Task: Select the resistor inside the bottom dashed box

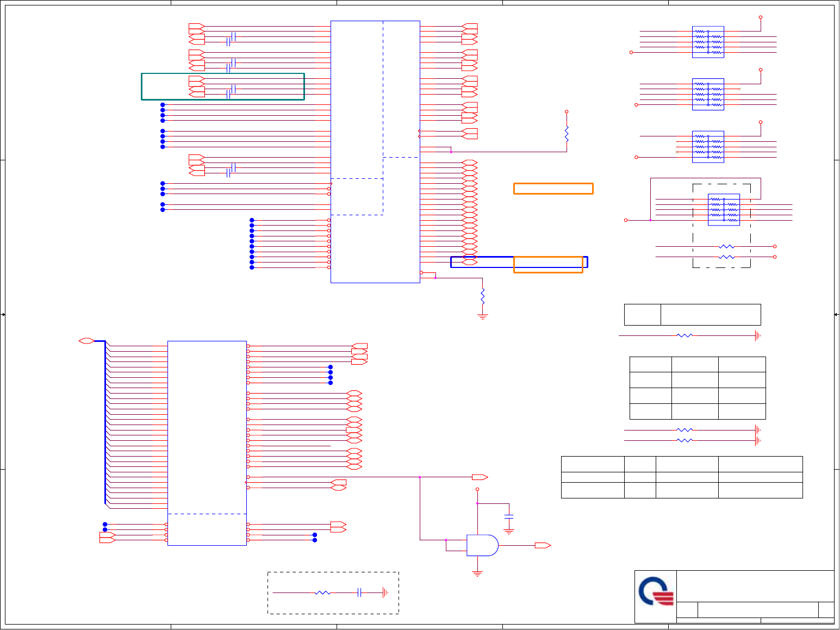Action: point(322,592)
